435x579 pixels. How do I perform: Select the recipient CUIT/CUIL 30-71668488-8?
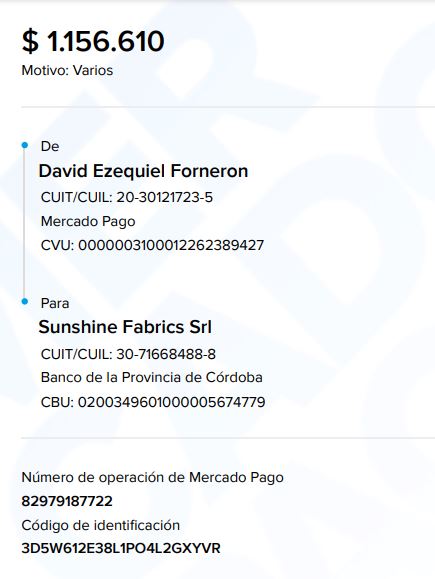166,354
